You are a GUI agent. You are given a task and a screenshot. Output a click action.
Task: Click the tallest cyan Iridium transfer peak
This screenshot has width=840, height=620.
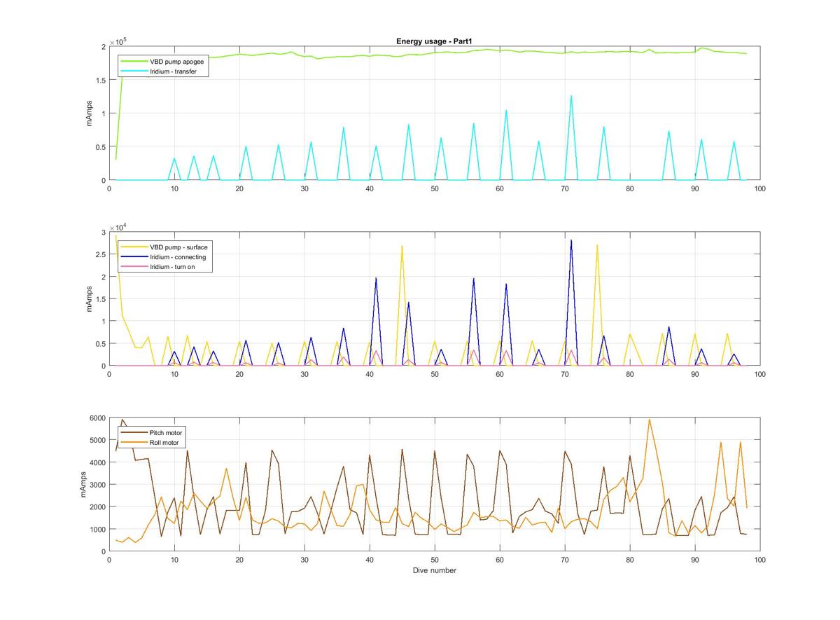571,97
